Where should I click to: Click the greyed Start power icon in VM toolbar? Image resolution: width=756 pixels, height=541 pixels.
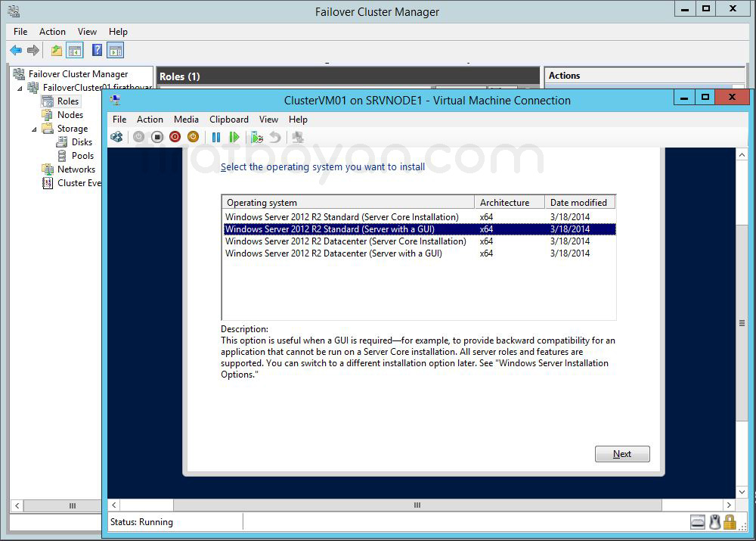click(139, 137)
